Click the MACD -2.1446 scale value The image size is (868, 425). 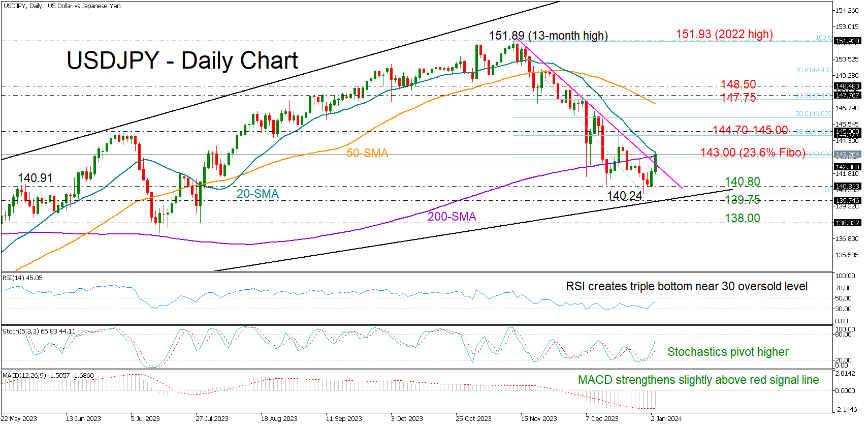click(x=846, y=409)
